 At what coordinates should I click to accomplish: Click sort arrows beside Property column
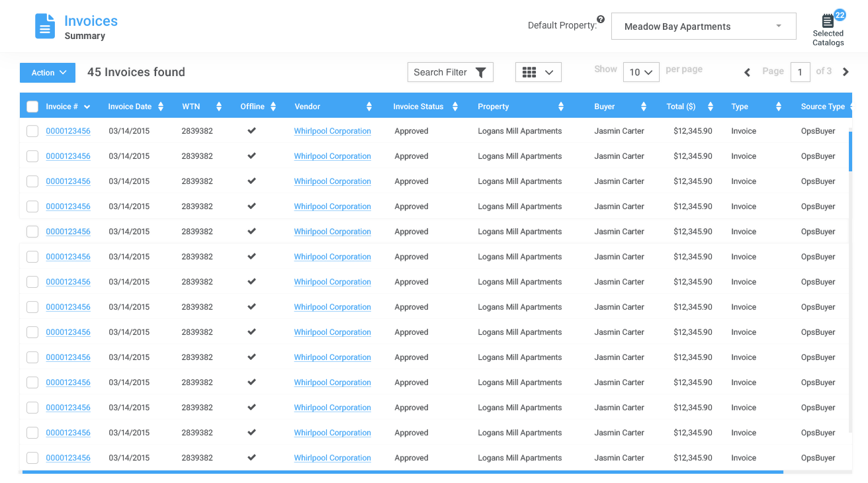(561, 107)
